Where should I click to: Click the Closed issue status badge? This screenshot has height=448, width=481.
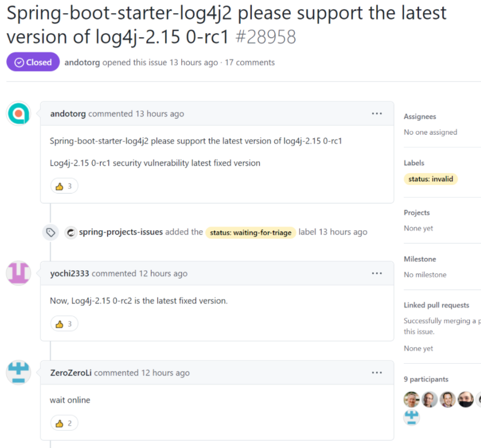(x=33, y=61)
